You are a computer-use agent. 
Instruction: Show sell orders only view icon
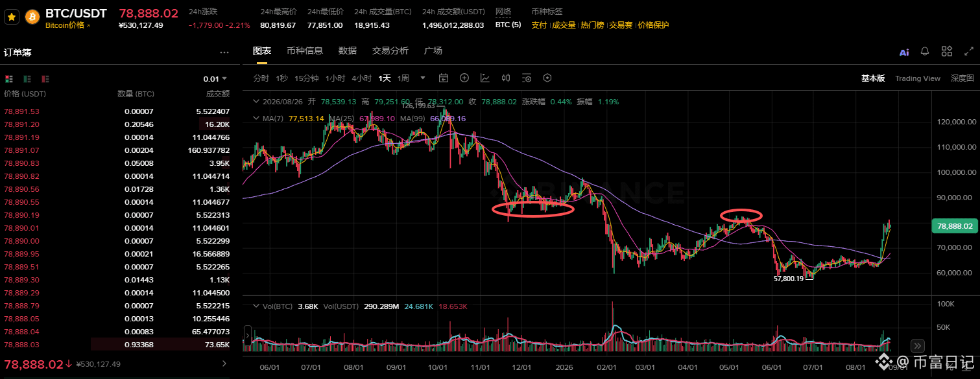click(x=45, y=79)
